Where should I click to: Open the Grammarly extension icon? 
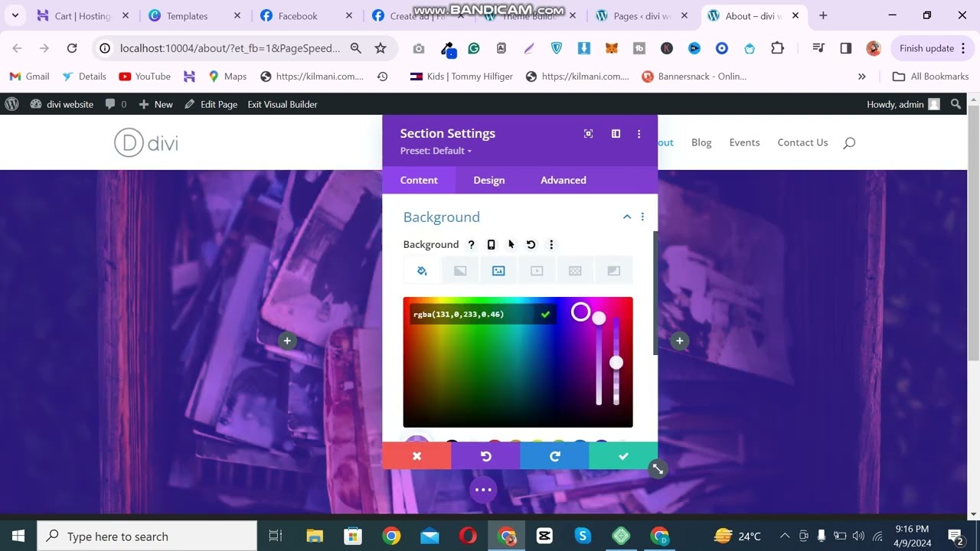click(474, 48)
